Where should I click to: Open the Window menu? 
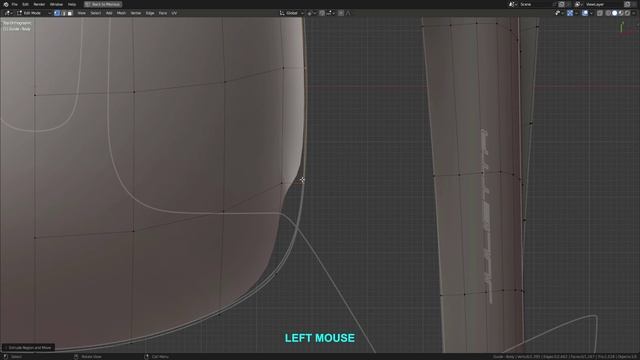pos(56,4)
